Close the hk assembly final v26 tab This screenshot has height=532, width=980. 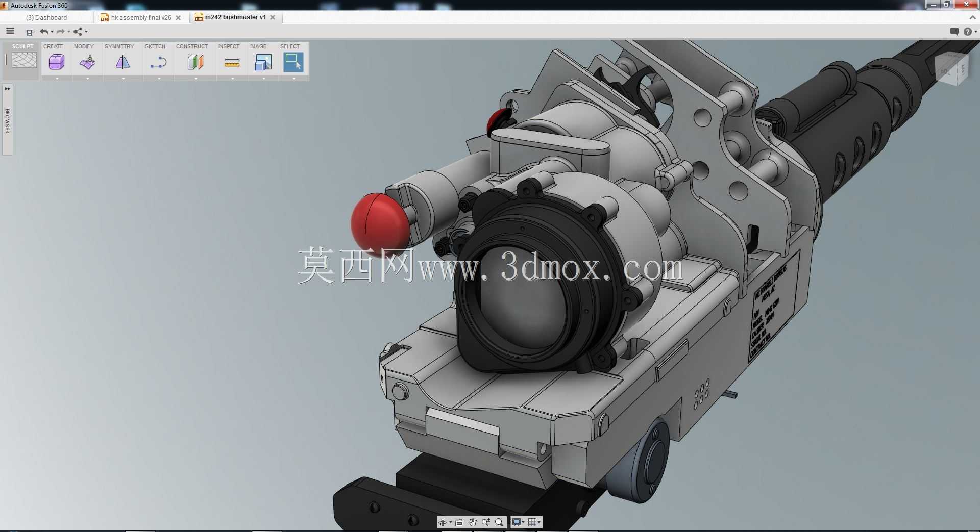[178, 17]
